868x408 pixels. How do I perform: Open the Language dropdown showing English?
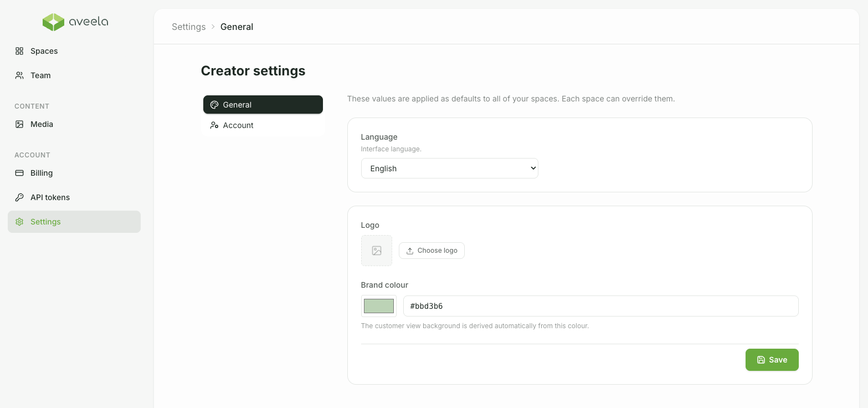pyautogui.click(x=450, y=169)
